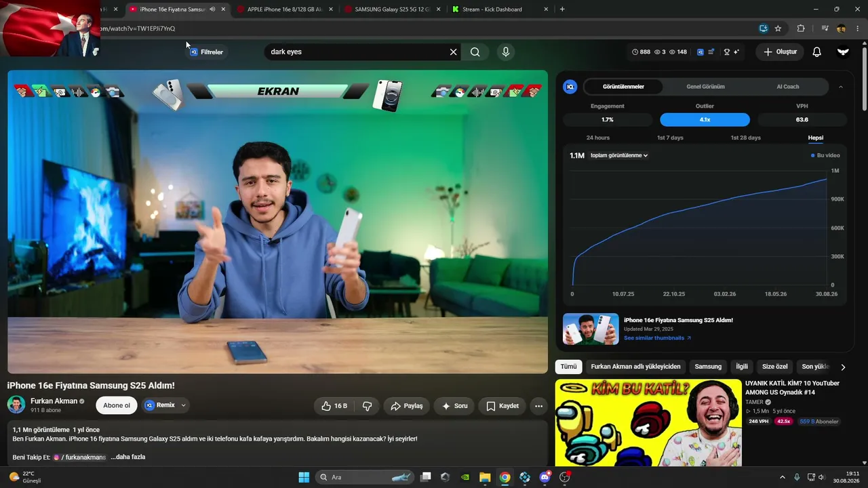Click the Chrome profile picture
The height and width of the screenshot is (488, 868).
coord(841,28)
